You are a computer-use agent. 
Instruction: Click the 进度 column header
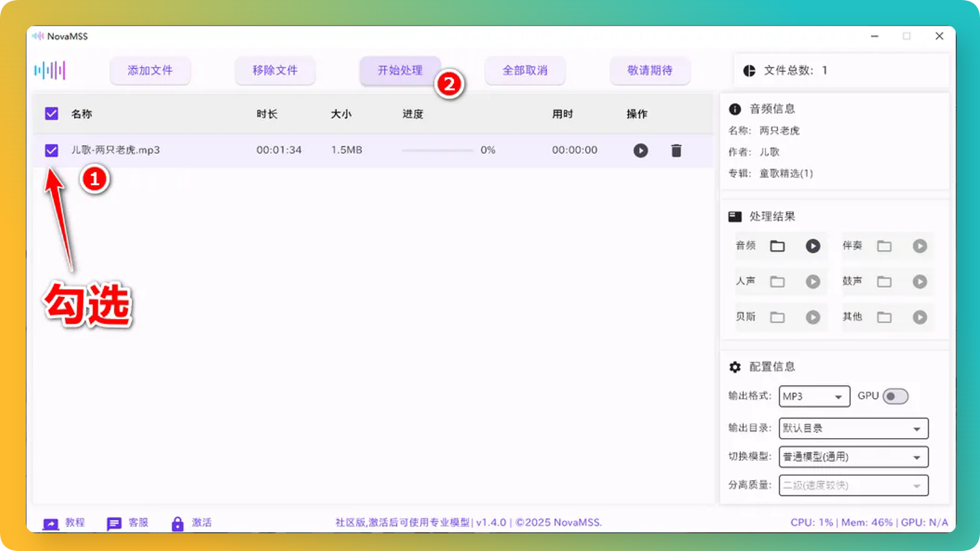413,114
